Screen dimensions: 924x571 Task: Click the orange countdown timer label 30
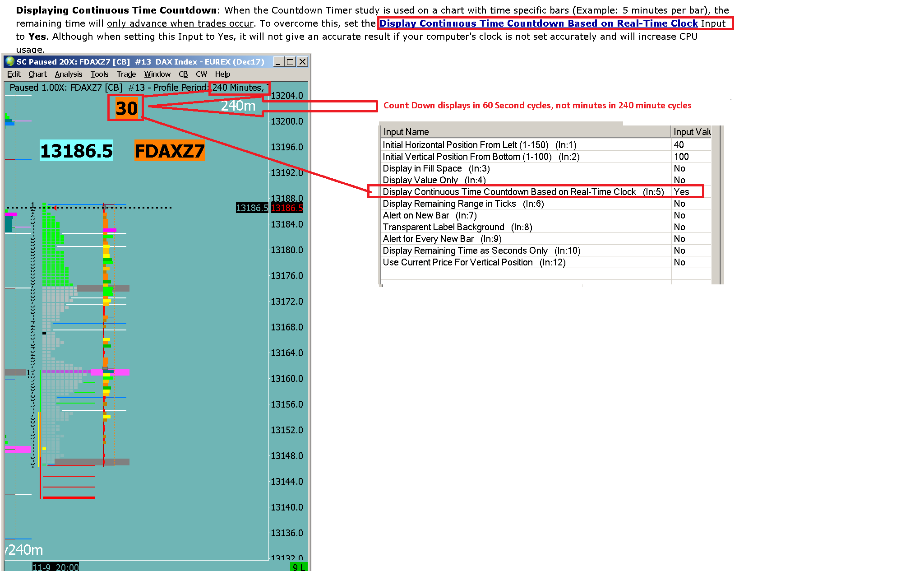click(126, 108)
